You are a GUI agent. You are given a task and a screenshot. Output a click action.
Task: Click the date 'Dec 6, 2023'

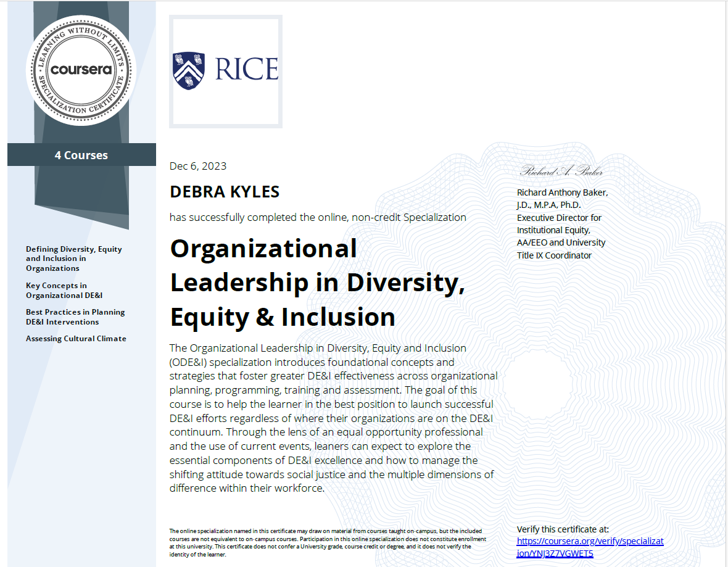pyautogui.click(x=197, y=165)
